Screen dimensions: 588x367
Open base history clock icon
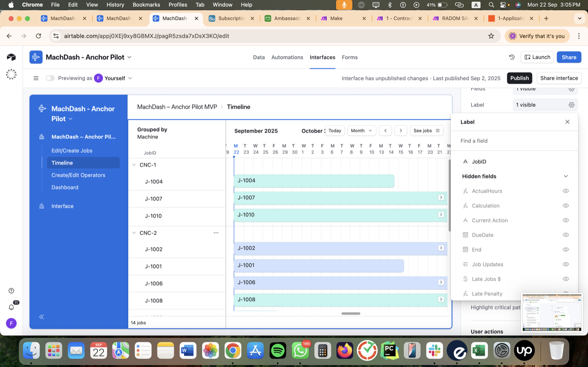click(x=512, y=57)
